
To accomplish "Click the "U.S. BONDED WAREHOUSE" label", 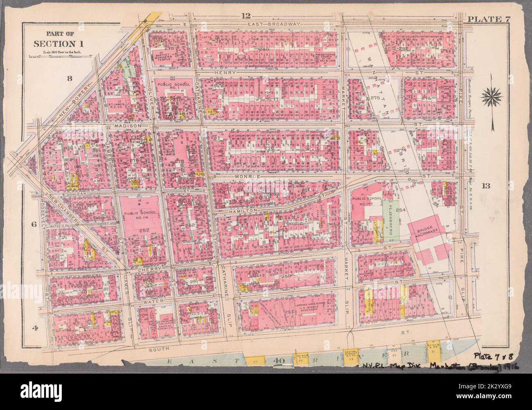I will (309, 309).
